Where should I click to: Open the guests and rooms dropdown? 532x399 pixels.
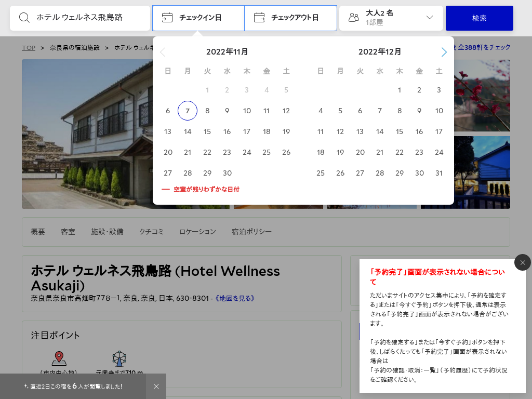pyautogui.click(x=391, y=18)
